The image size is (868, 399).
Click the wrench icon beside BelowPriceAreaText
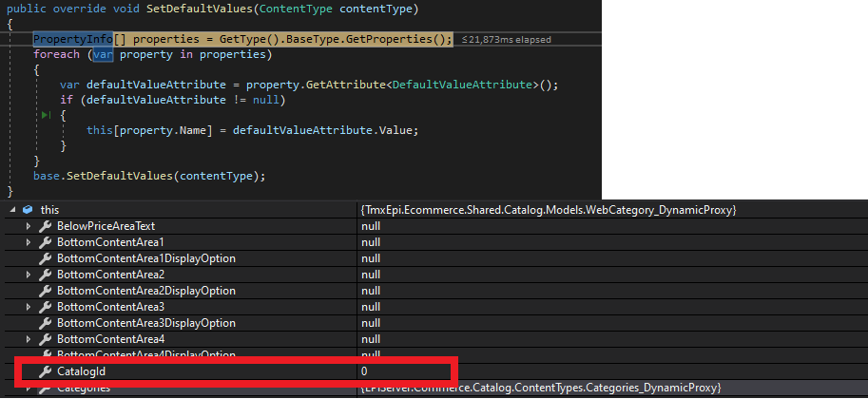pos(45,226)
